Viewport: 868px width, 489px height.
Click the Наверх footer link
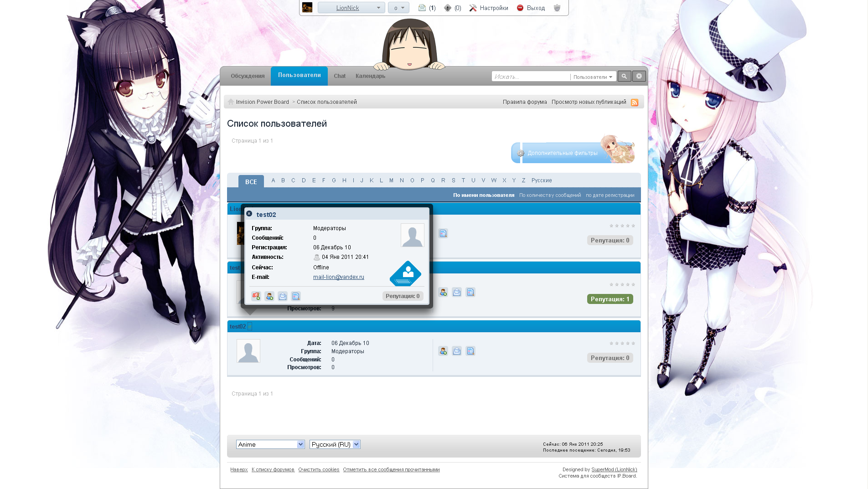(239, 469)
